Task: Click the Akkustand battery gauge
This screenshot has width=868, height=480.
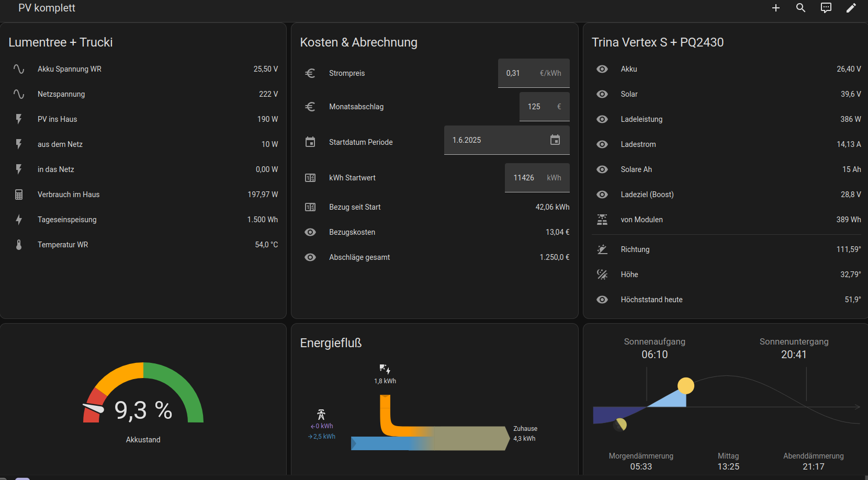Action: (143, 403)
